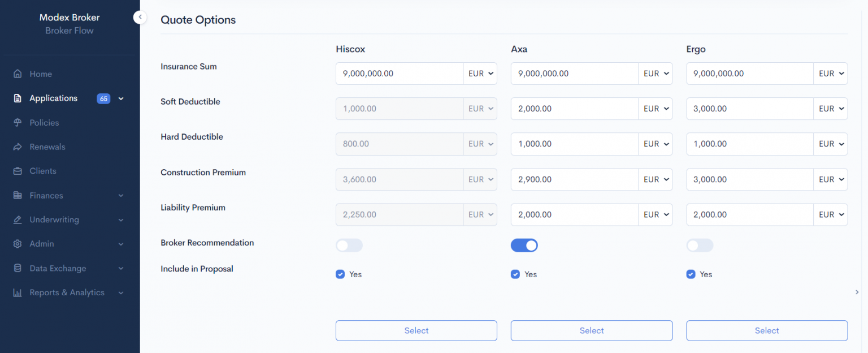
Task: Uncheck Include in Proposal for Ergo
Action: pyautogui.click(x=691, y=274)
